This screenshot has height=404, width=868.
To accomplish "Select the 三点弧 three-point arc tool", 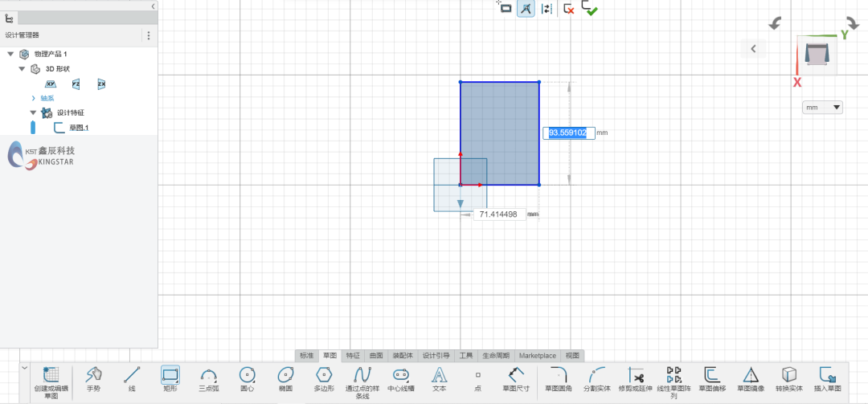I will click(209, 378).
